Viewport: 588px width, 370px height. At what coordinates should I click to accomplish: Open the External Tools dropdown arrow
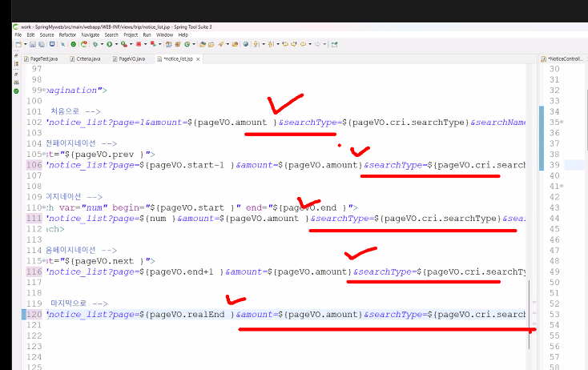[x=131, y=44]
